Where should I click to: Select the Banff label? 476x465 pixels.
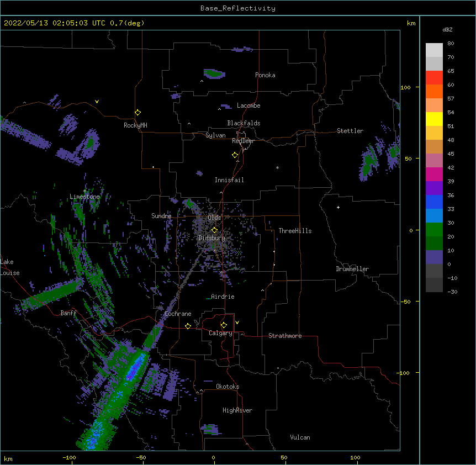coord(68,313)
